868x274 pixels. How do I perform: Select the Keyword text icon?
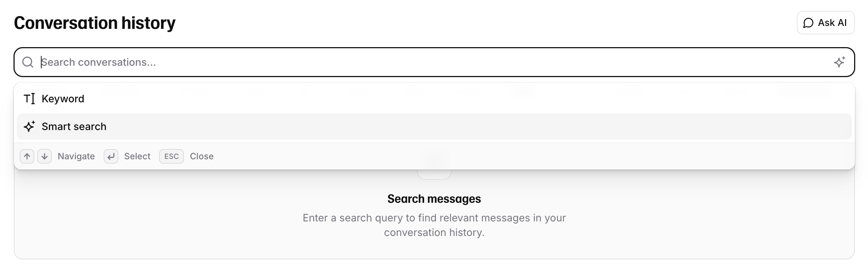(29, 98)
